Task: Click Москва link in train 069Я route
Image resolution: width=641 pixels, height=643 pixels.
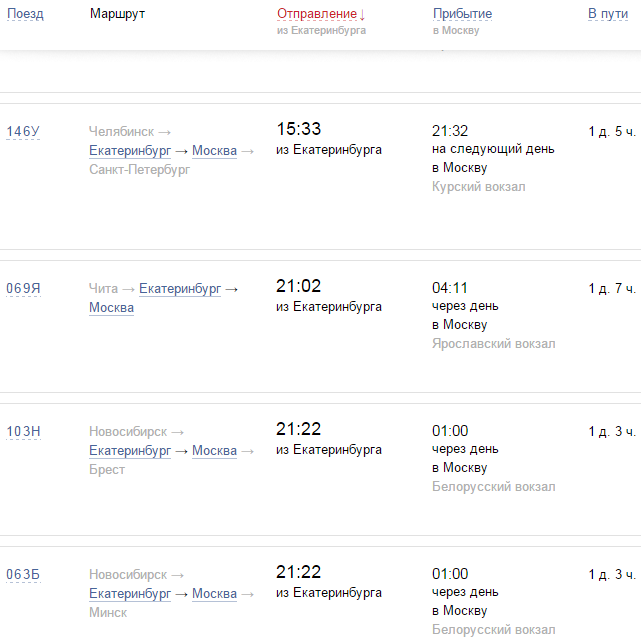Action: coord(111,308)
